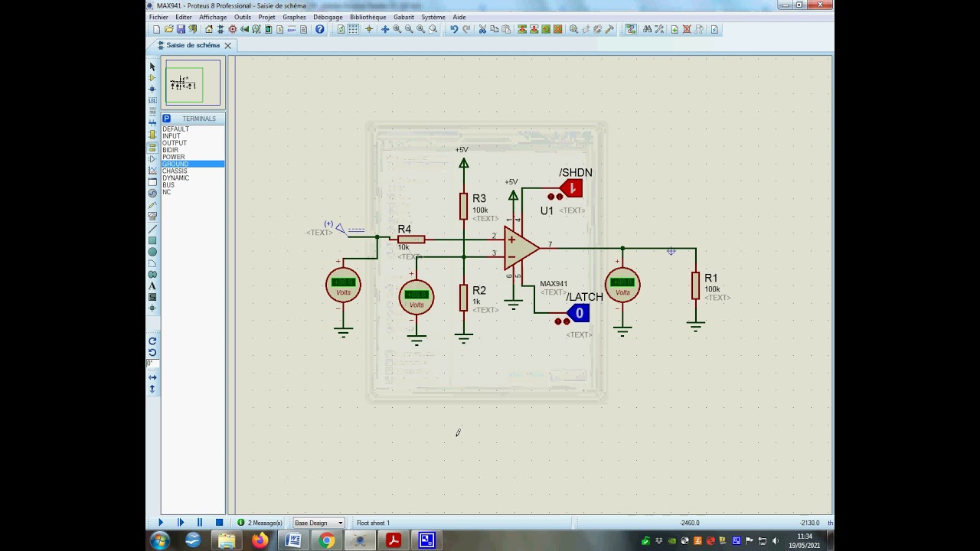Viewport: 980px width, 551px height.
Task: Open the Affichage menu
Action: (x=213, y=17)
